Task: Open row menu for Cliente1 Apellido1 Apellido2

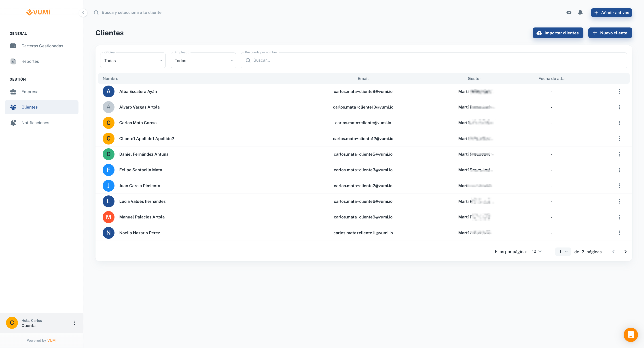Action: [x=619, y=138]
